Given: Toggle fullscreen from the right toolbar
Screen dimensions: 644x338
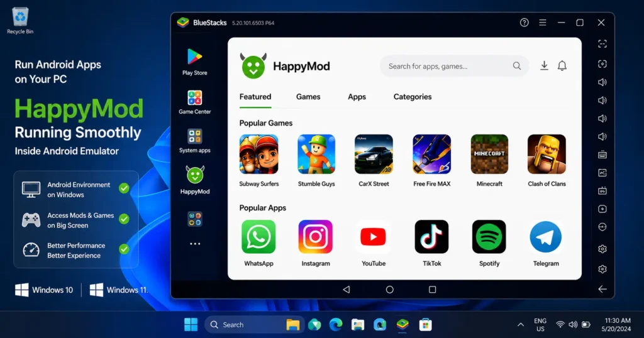Looking at the screenshot, I should [x=602, y=44].
